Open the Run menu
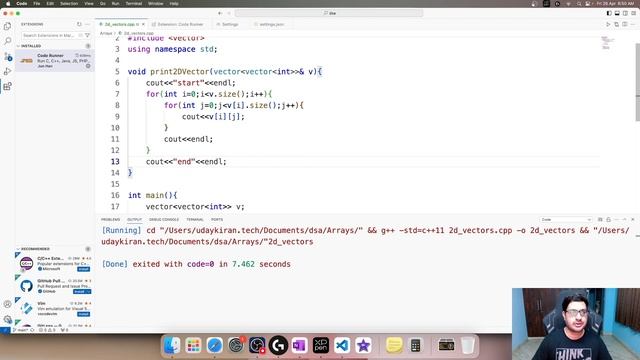 (116, 3)
